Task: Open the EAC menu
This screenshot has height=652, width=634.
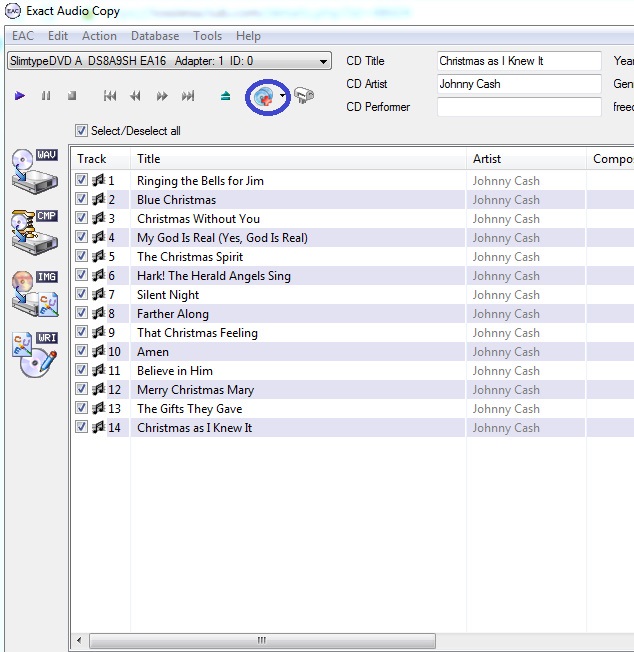Action: 22,36
